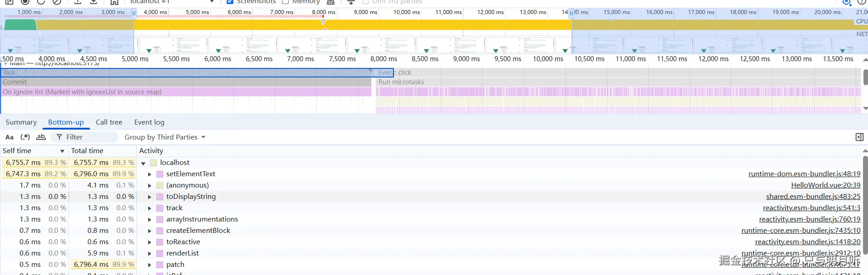Sort by the Activity column header
Image resolution: width=868 pixels, height=275 pixels.
[499, 150]
